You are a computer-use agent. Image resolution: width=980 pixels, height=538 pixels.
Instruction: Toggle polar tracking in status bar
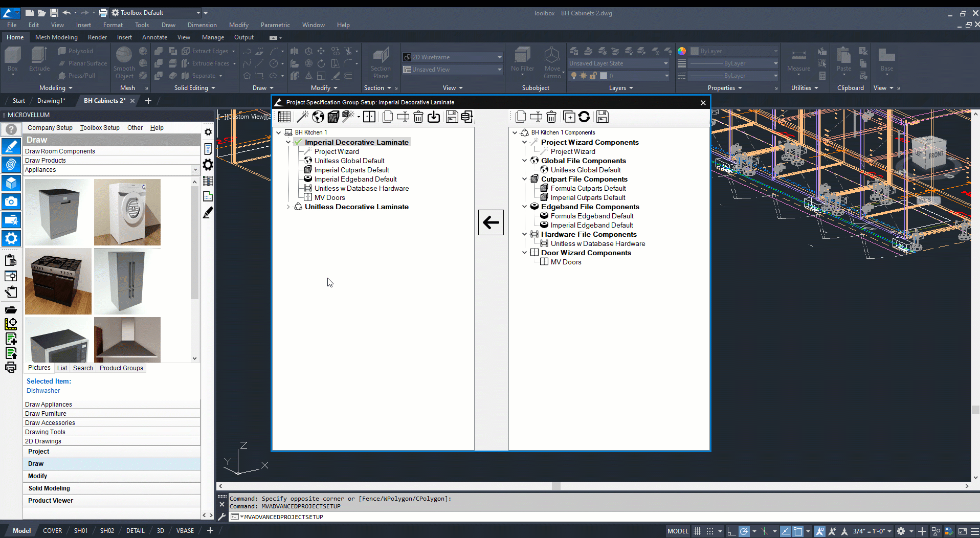744,531
